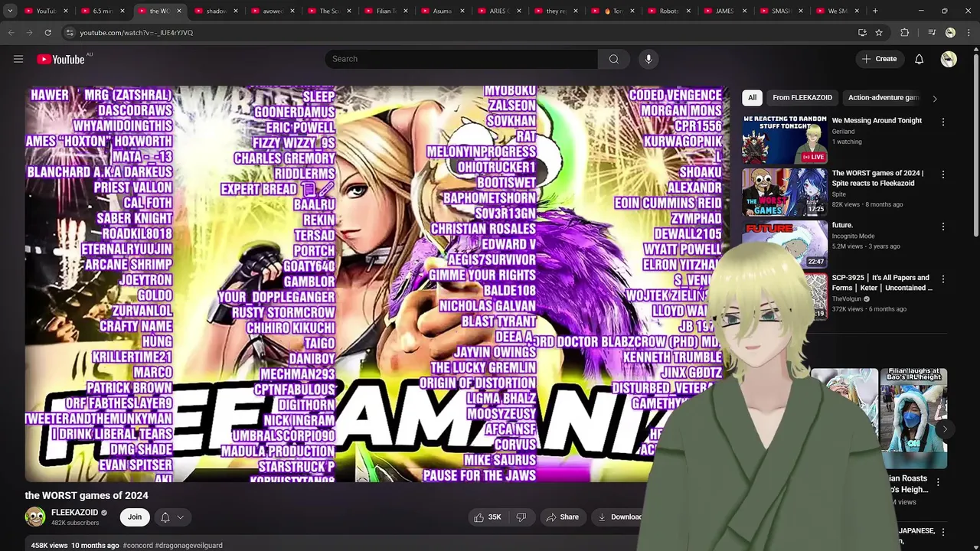View site information icon in address bar
Viewport: 980px width, 551px height.
coord(69,32)
